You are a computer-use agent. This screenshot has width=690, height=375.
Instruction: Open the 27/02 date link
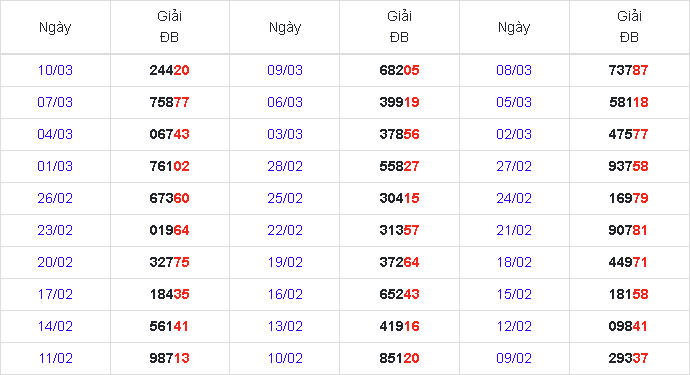[x=514, y=166]
